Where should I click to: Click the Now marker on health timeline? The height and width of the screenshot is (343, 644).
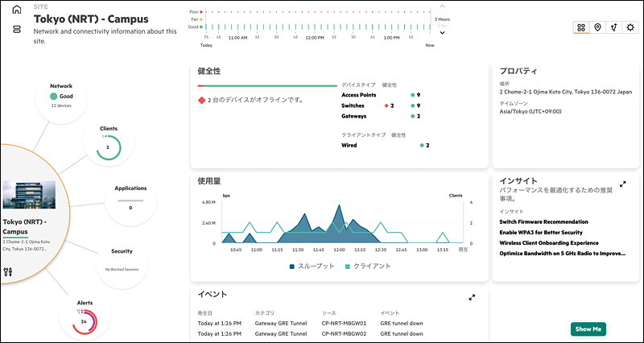(x=430, y=46)
